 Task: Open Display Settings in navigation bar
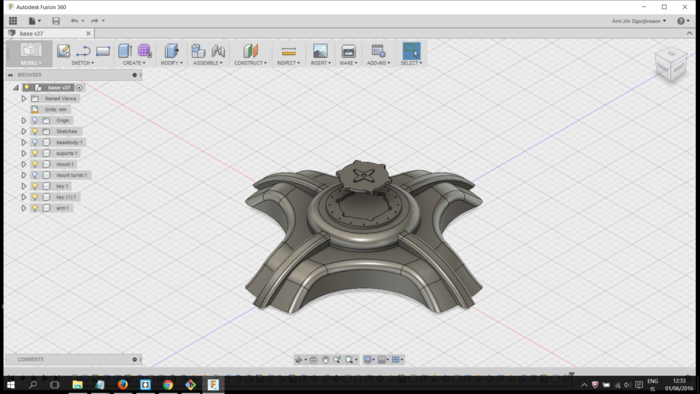coord(368,360)
